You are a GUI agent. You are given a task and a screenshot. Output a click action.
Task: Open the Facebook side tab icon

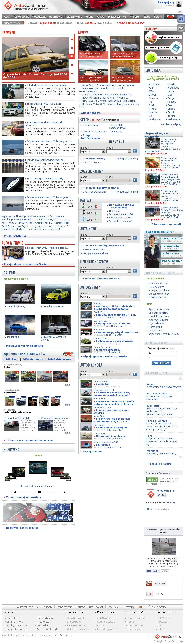[x=181, y=19]
